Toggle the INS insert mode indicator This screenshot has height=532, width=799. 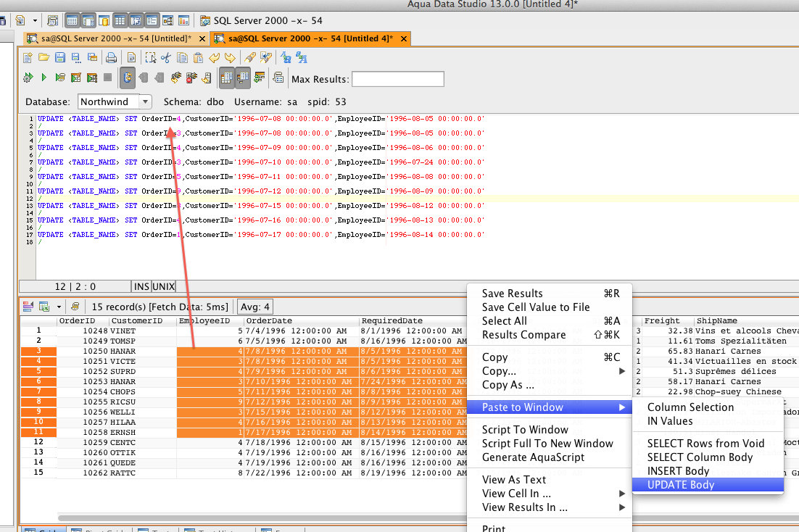[141, 286]
